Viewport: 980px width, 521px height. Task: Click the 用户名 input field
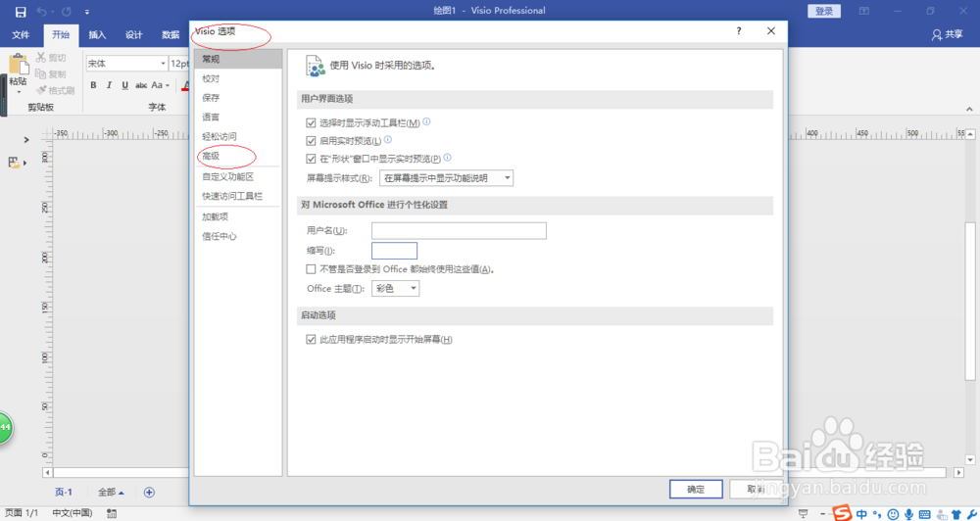point(459,230)
